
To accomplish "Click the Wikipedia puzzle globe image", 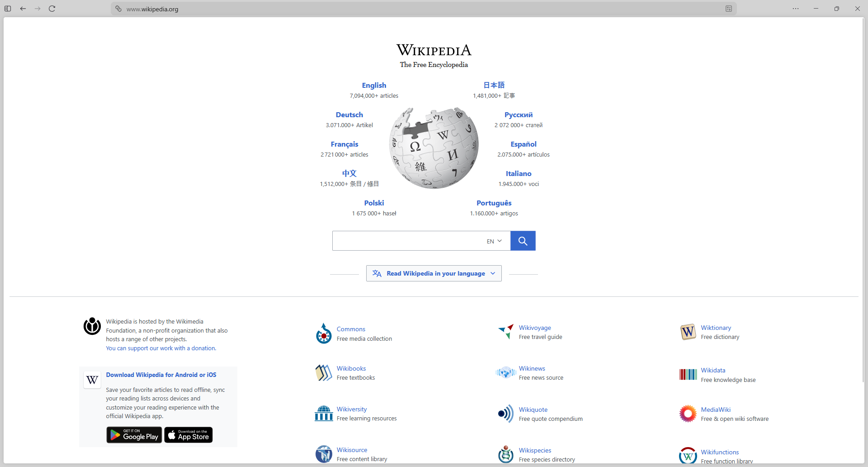I will click(434, 148).
